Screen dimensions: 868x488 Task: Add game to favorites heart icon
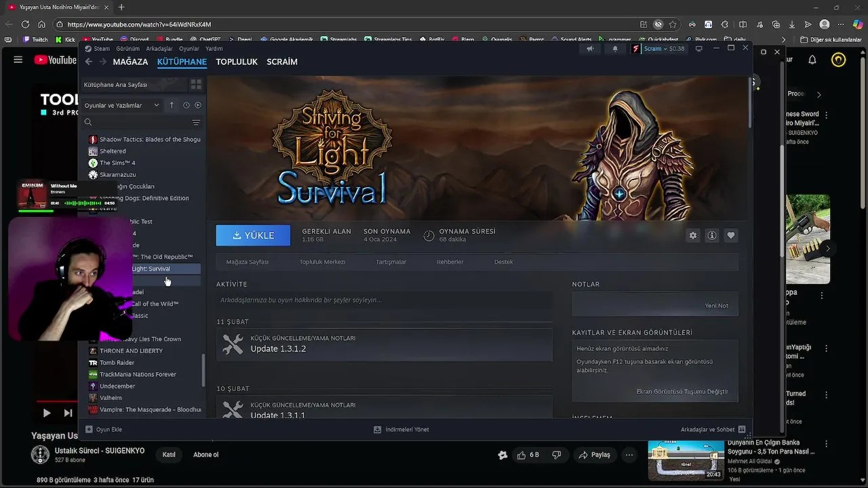730,235
